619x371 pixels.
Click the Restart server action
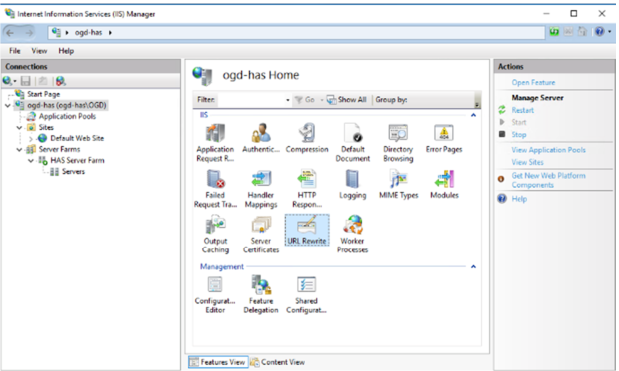click(x=523, y=110)
